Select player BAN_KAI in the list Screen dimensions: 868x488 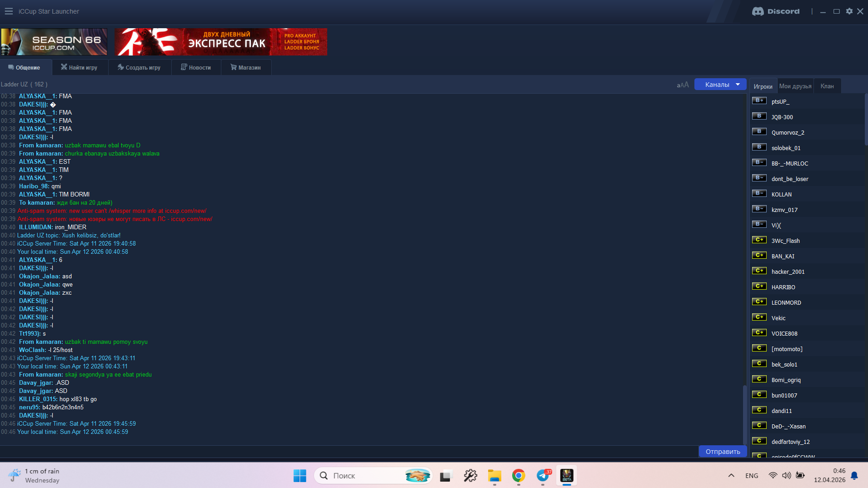pyautogui.click(x=783, y=257)
